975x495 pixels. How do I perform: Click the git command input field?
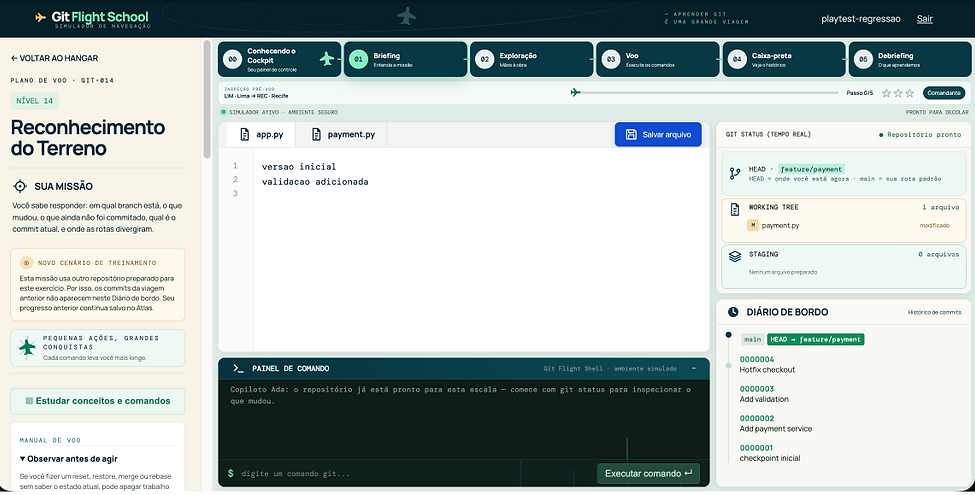click(x=410, y=473)
